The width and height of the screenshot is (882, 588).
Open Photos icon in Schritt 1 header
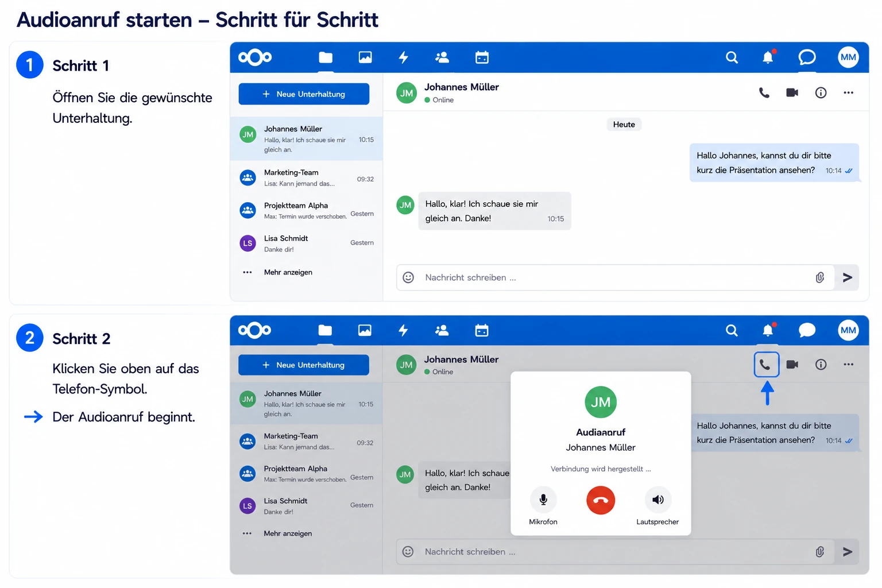(365, 57)
